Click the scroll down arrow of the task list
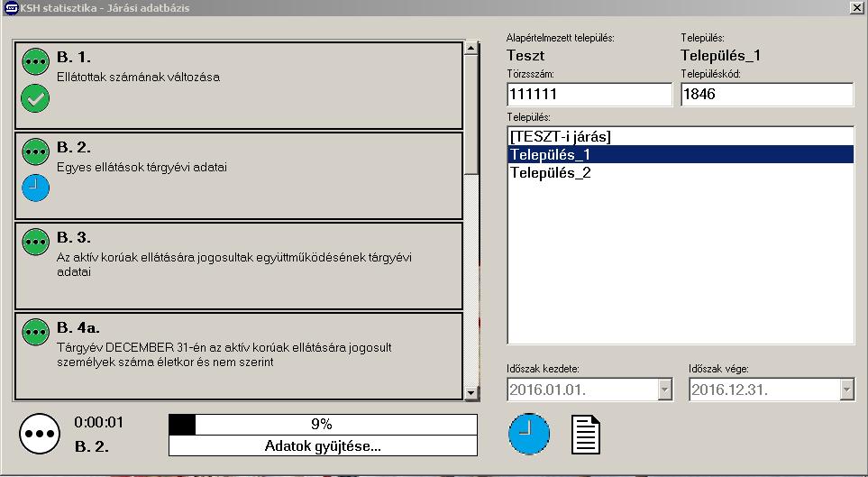 [x=471, y=393]
